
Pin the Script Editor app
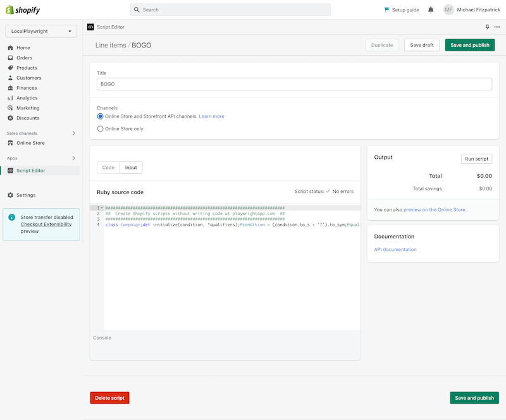click(x=487, y=27)
